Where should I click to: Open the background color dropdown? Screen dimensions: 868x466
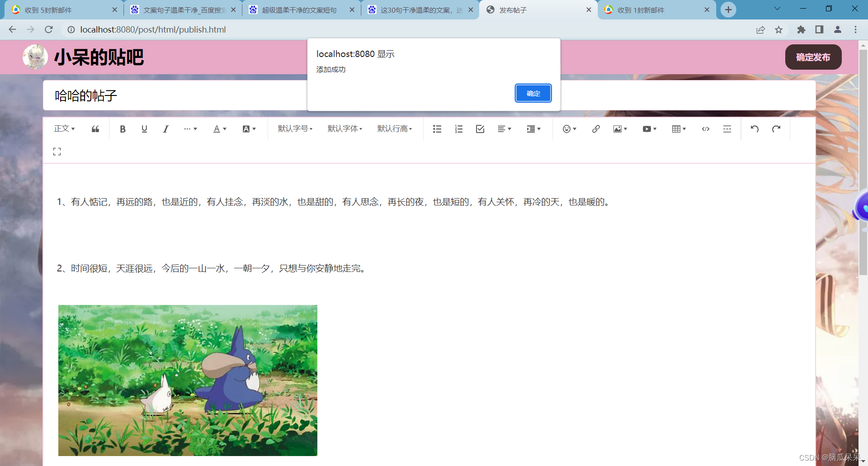249,129
